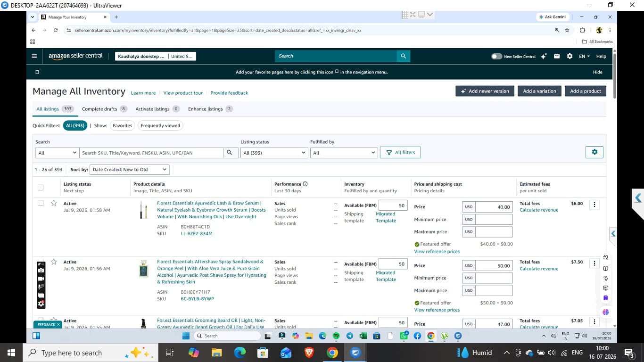Favorite the Lash & Brow Serum listing star
The width and height of the screenshot is (644, 362).
click(x=54, y=203)
